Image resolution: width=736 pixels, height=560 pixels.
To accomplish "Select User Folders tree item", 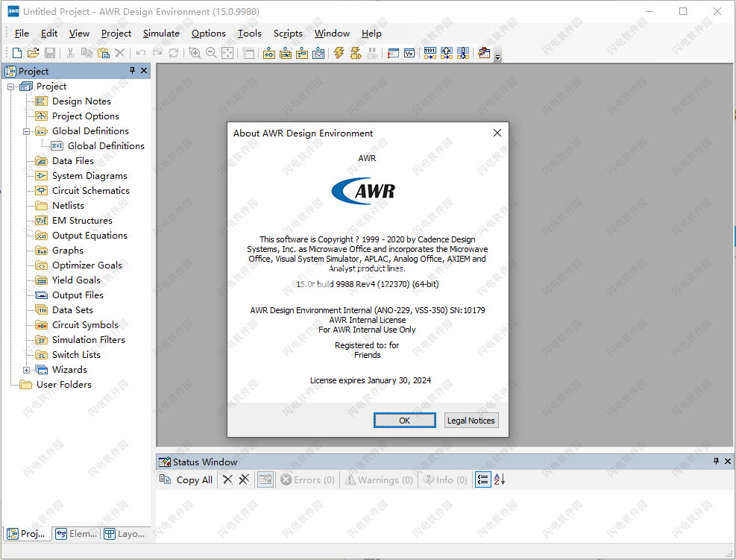I will (x=64, y=385).
